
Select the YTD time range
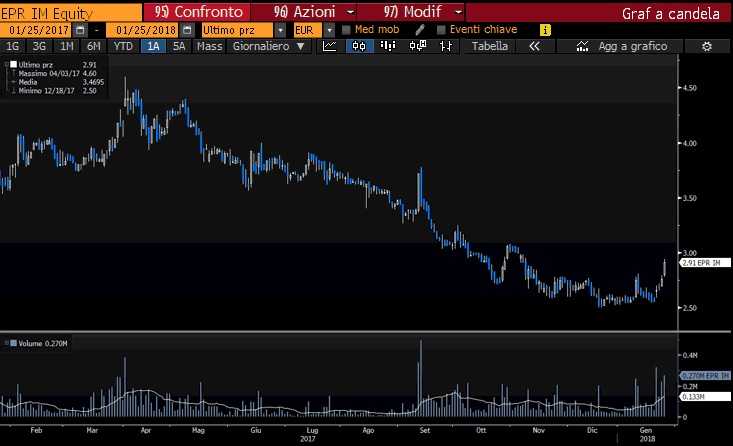pyautogui.click(x=123, y=46)
